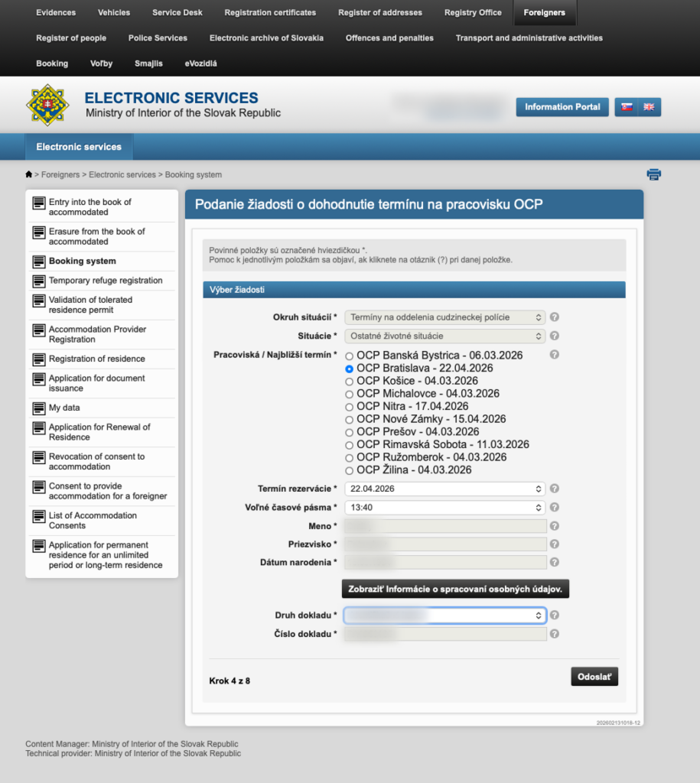Open help icon next to Okruh situácií
This screenshot has height=783, width=700.
point(555,317)
